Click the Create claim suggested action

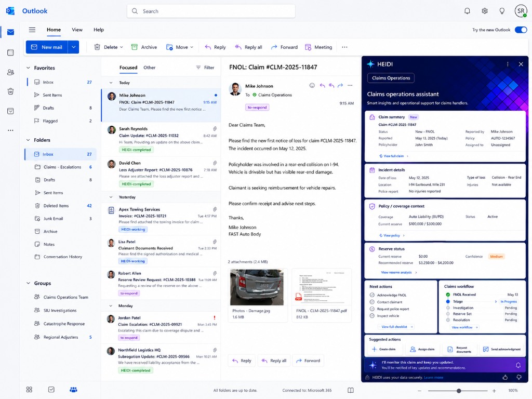tap(384, 349)
